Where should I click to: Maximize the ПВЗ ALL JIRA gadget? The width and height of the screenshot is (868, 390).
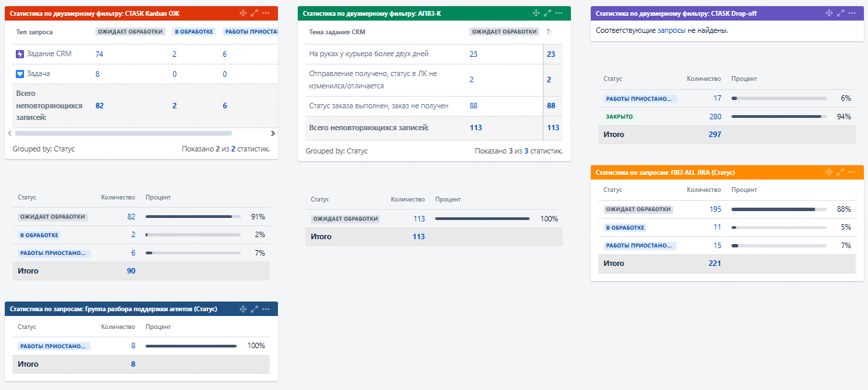pyautogui.click(x=841, y=173)
